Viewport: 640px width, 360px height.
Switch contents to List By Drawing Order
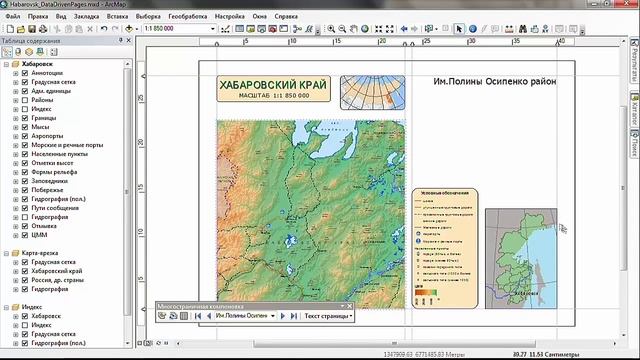[7, 52]
